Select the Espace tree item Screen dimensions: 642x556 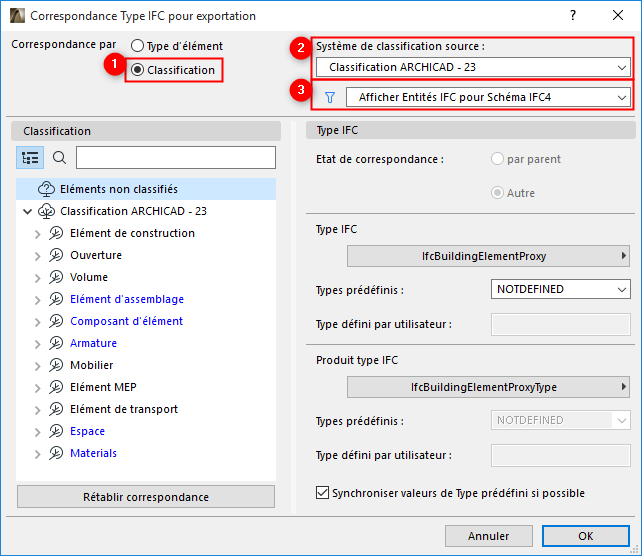point(87,431)
